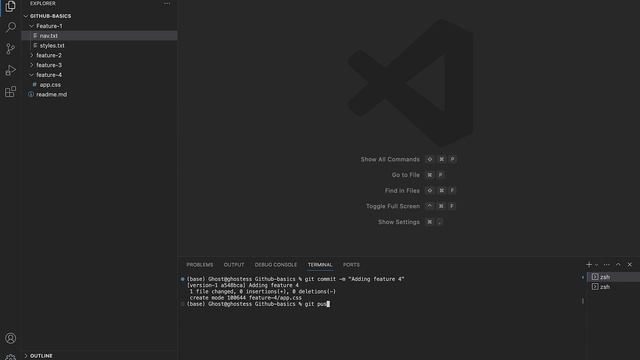Screen dimensions: 640x360
Task: Collapse the feature-4 folder
Action: coord(99,75)
